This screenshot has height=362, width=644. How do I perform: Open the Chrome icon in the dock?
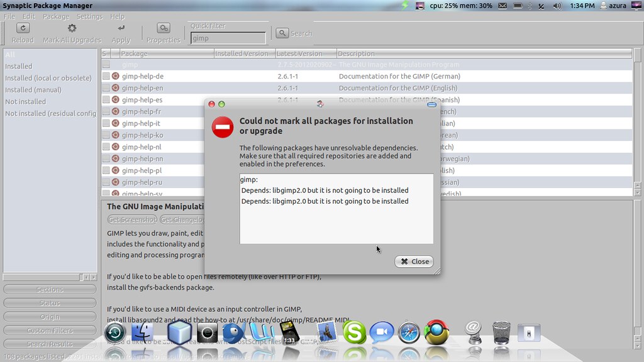point(436,332)
